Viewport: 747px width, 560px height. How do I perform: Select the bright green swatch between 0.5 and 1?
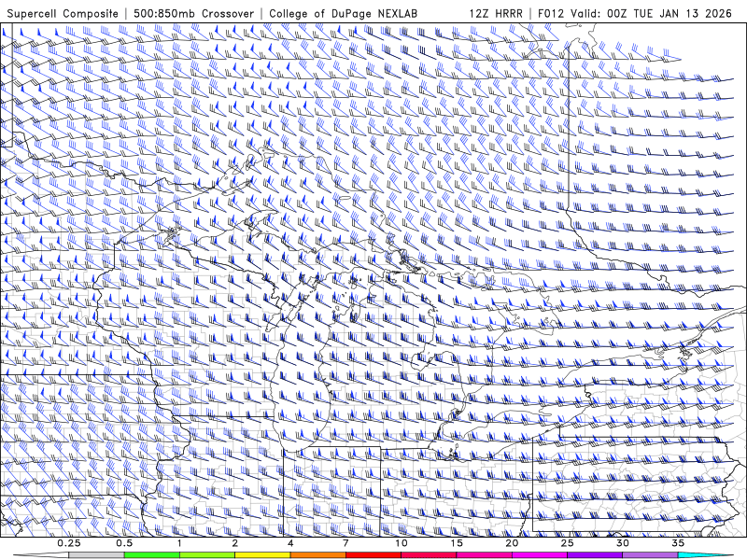click(151, 555)
